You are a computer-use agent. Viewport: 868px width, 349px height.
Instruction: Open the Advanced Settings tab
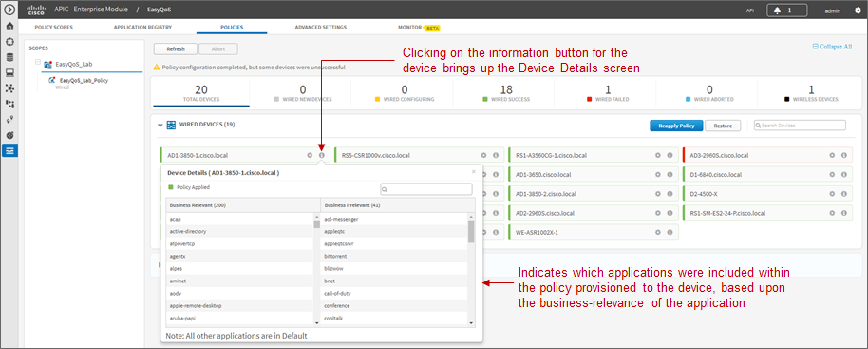pos(321,27)
